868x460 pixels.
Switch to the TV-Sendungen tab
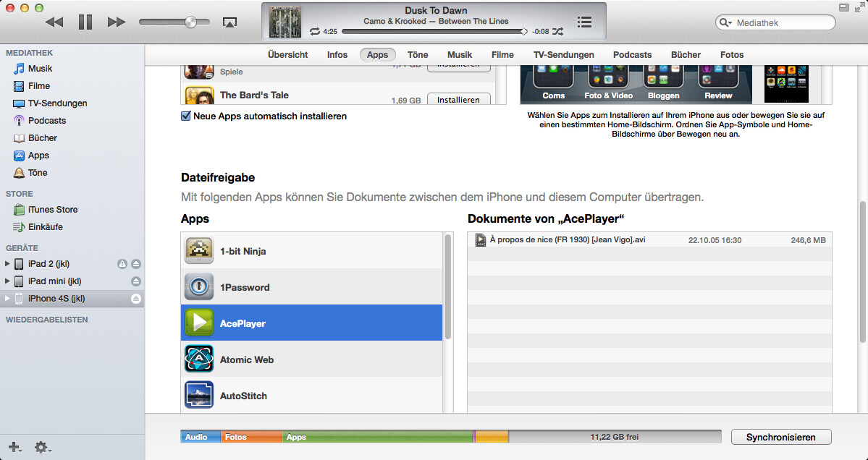563,55
